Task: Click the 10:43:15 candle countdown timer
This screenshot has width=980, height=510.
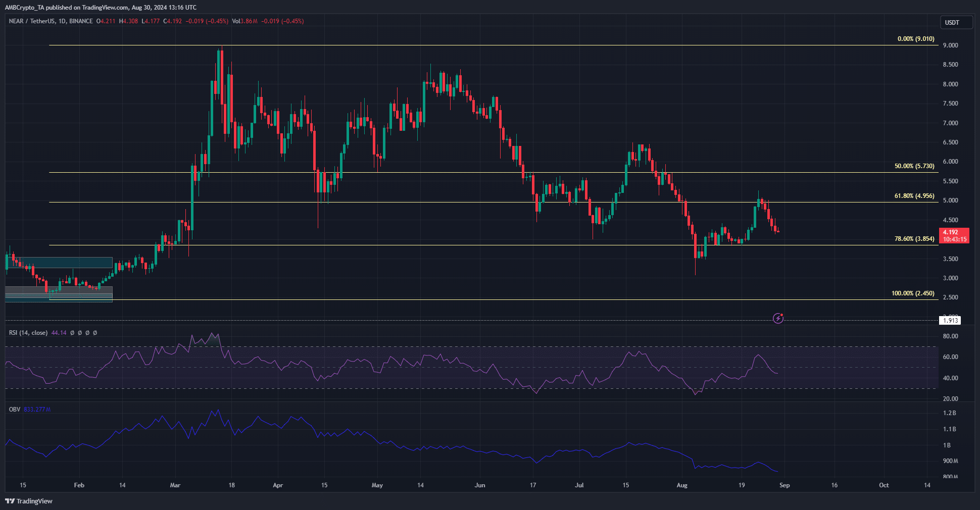Action: click(x=955, y=239)
